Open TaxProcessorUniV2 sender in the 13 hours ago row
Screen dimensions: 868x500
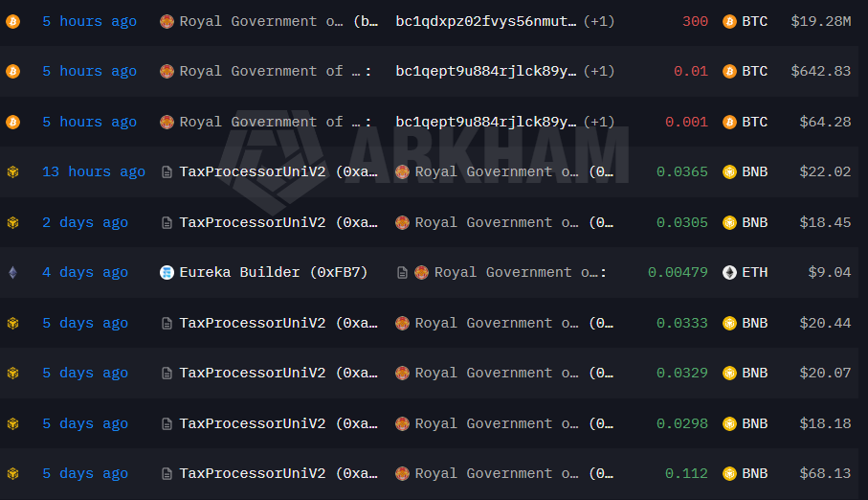[278, 171]
